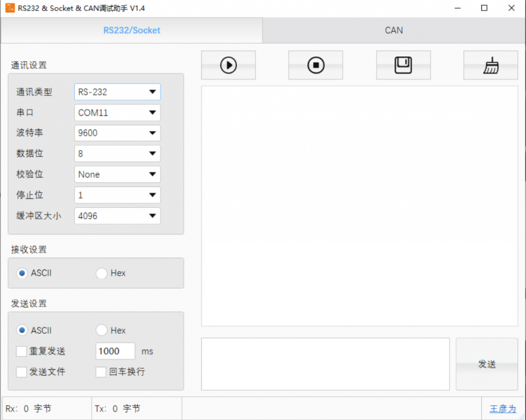Viewport: 526px width, 420px height.
Task: Click the 停止位 label
Action: pos(29,195)
